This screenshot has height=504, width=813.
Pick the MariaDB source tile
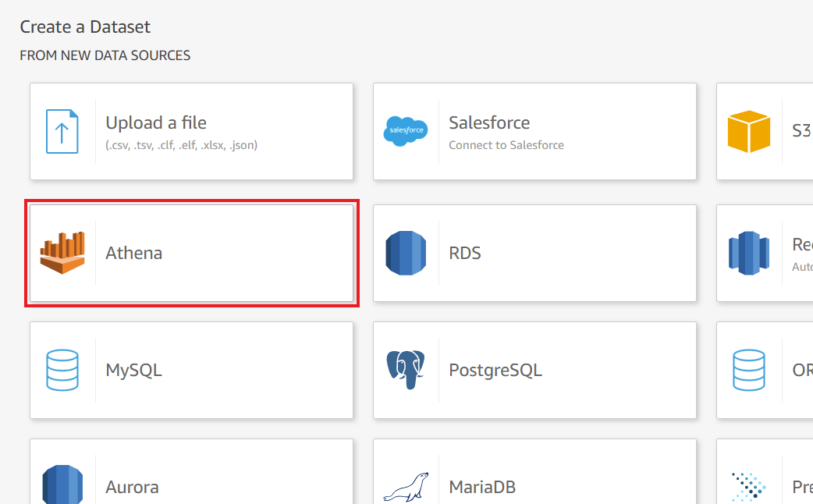click(534, 479)
